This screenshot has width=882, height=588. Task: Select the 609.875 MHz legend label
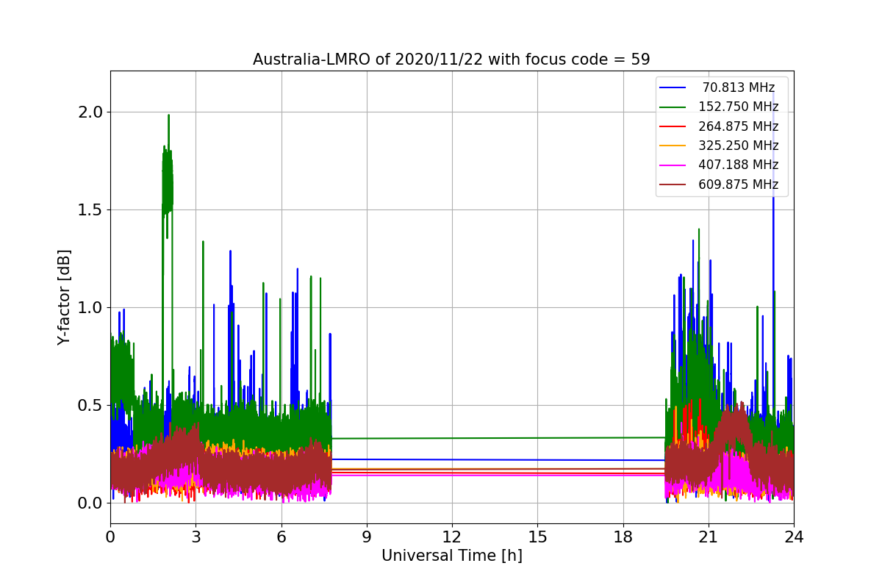pos(738,184)
